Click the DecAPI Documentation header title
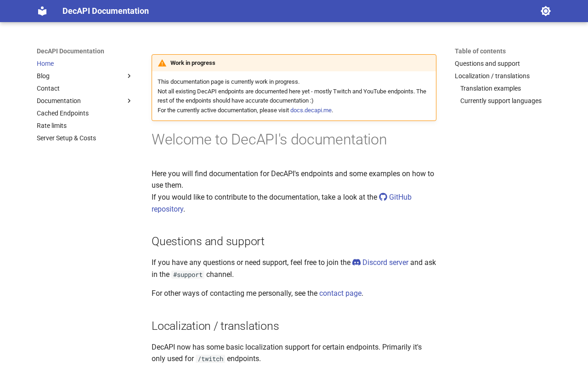 coord(106,11)
